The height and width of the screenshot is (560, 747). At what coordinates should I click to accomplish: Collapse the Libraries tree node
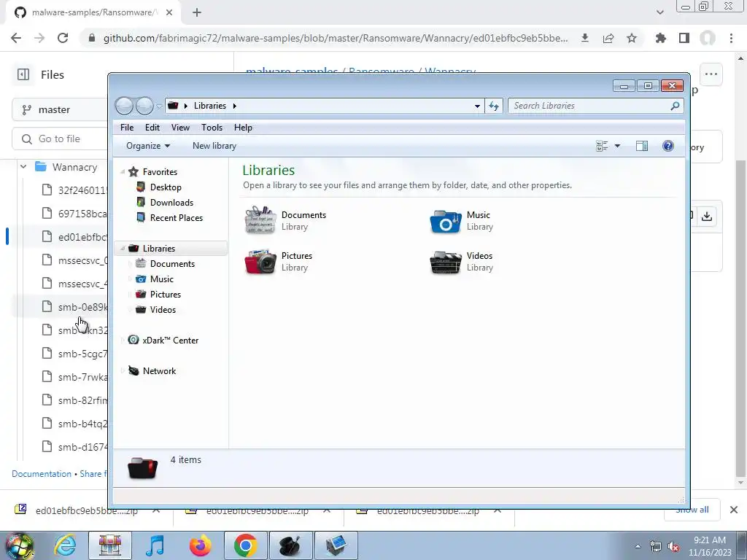tap(123, 249)
